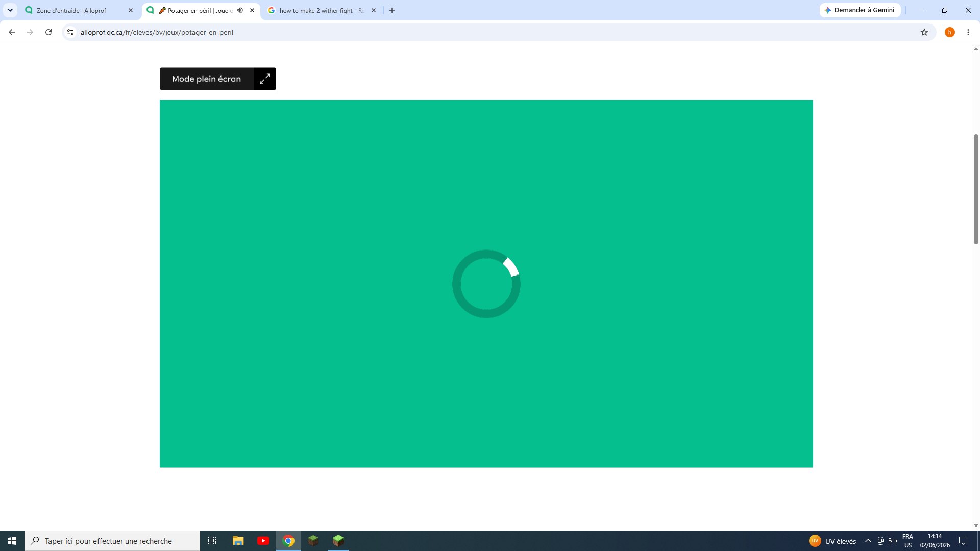Expand the tab search dropdown arrow
The height and width of the screenshot is (551, 980).
(10, 10)
